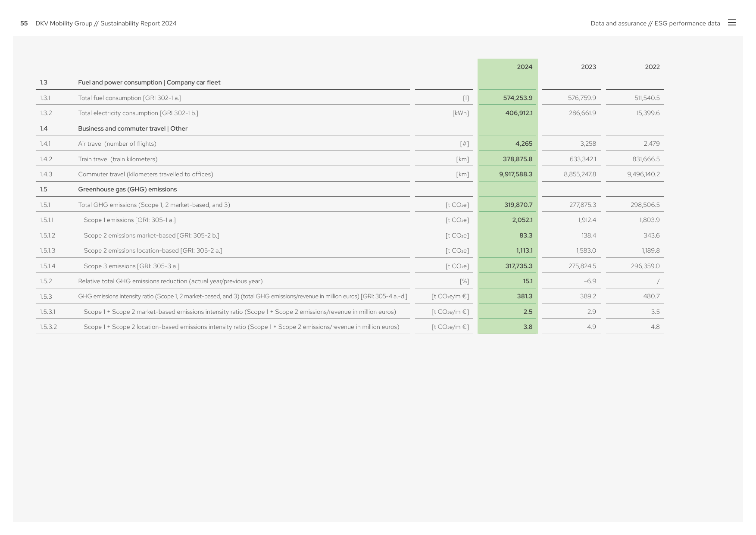Click the [%] unit label
Viewport: 756px width, 535px height.
[464, 281]
